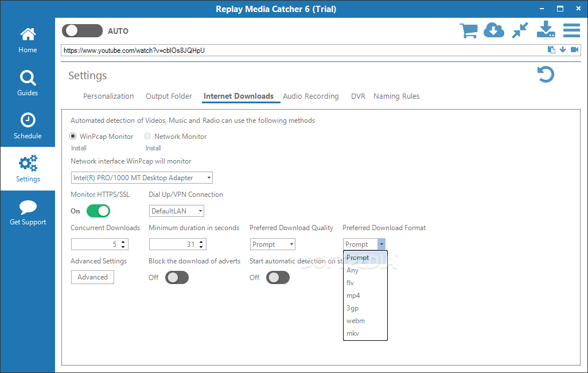Increase Minimum duration seconds value

pyautogui.click(x=201, y=242)
